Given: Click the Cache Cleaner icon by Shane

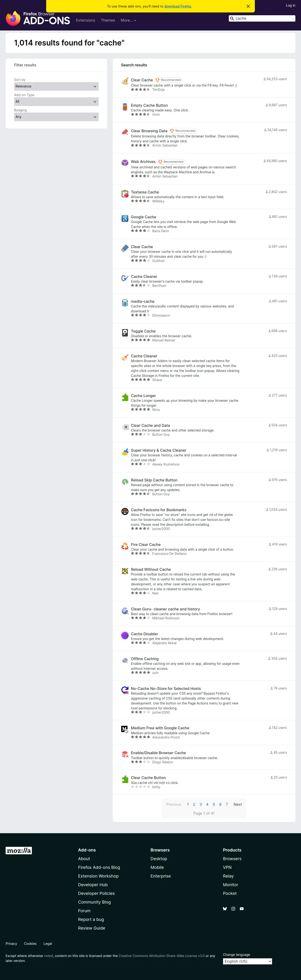Looking at the screenshot, I should click(125, 358).
